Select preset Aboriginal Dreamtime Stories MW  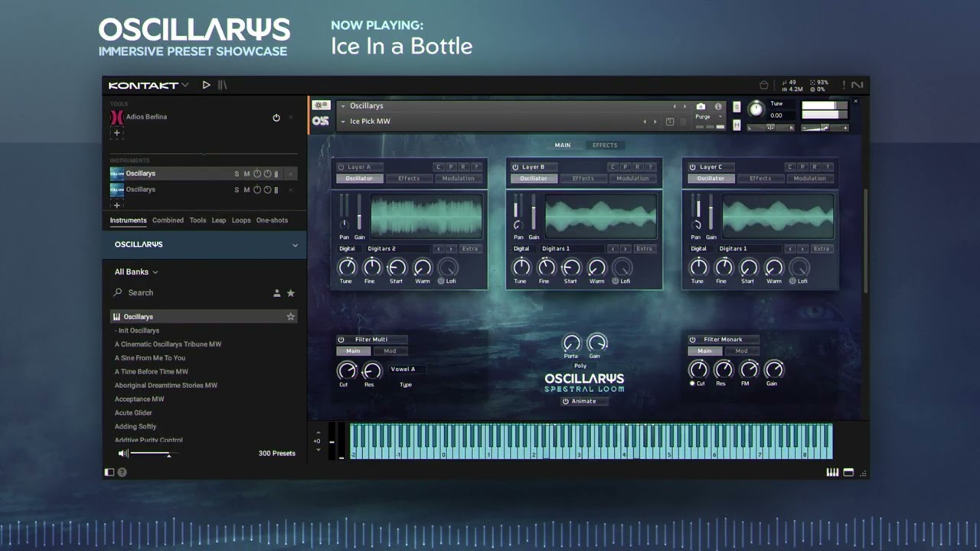pyautogui.click(x=166, y=386)
